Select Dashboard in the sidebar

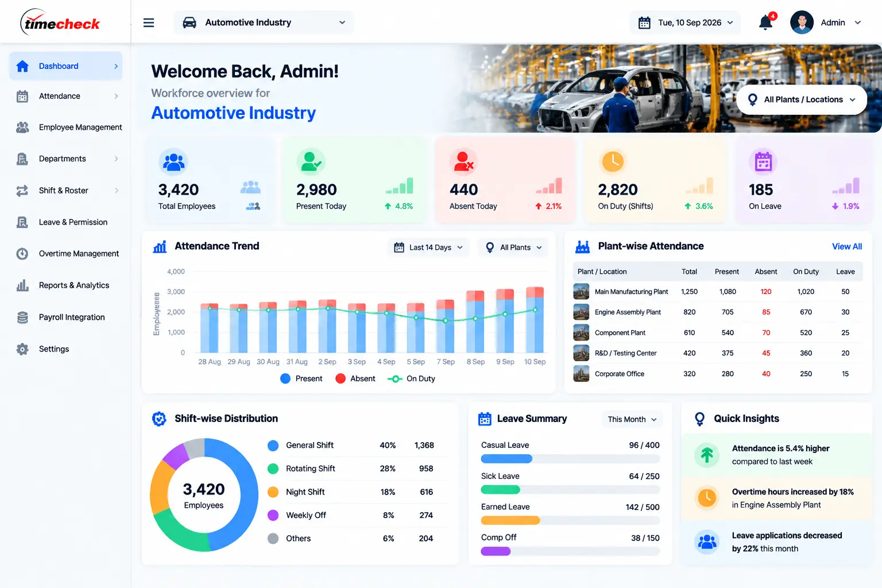point(66,66)
